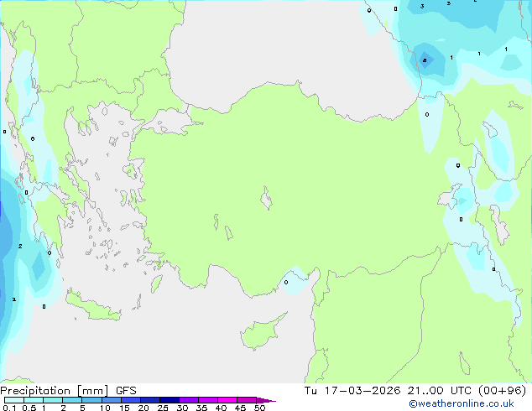Viewport: 532px width, 411px height.
Task: Click the '15' legend label
Action: pyautogui.click(x=124, y=408)
